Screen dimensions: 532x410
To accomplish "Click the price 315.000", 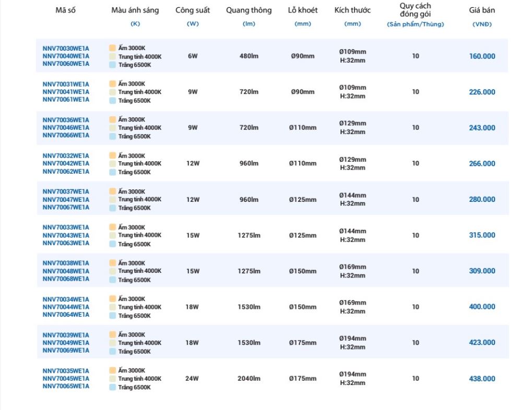I will 482,235.
